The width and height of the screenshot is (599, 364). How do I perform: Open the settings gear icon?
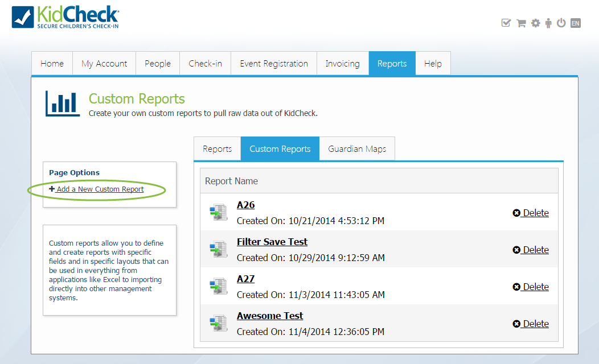[535, 23]
